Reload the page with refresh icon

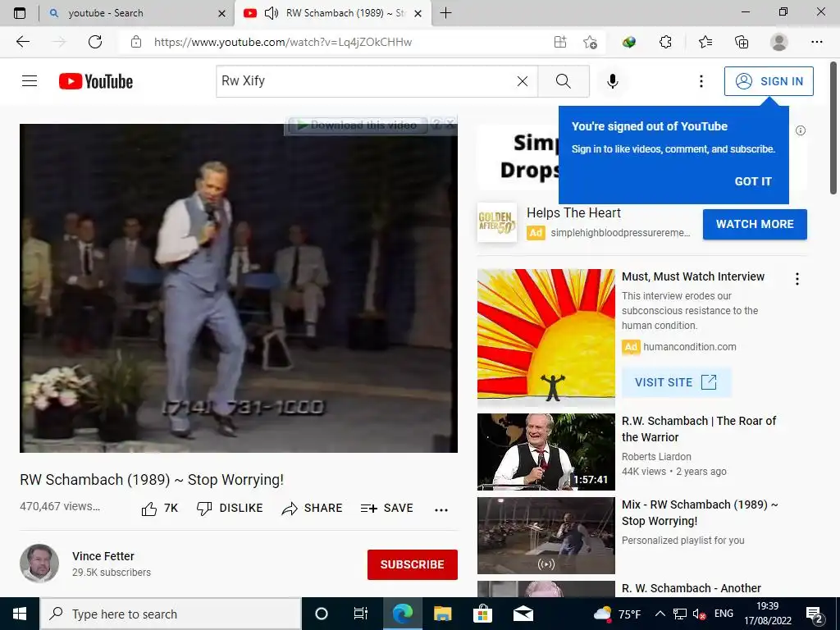[95, 42]
